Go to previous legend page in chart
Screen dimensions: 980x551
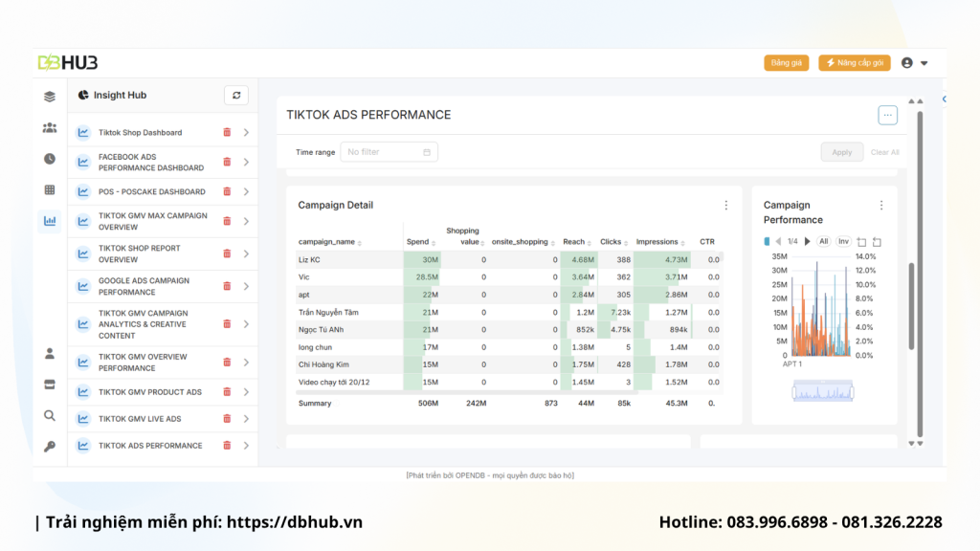tap(778, 241)
